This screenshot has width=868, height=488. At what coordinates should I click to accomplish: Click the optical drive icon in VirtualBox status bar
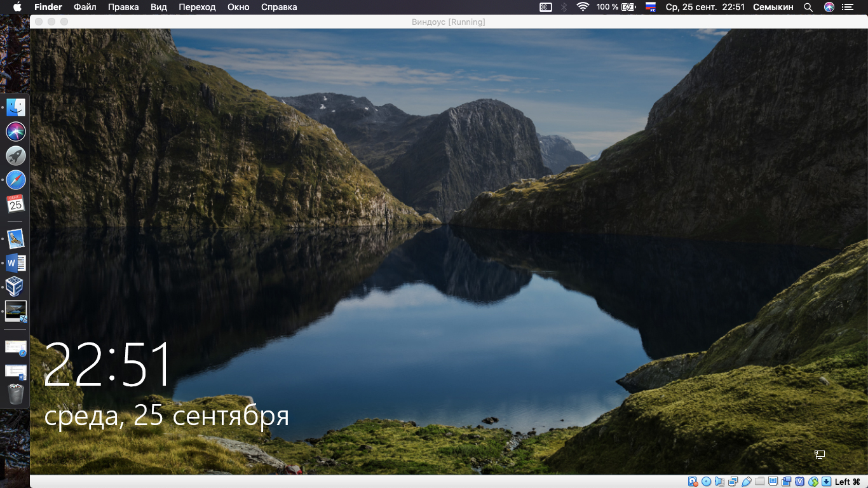(706, 482)
